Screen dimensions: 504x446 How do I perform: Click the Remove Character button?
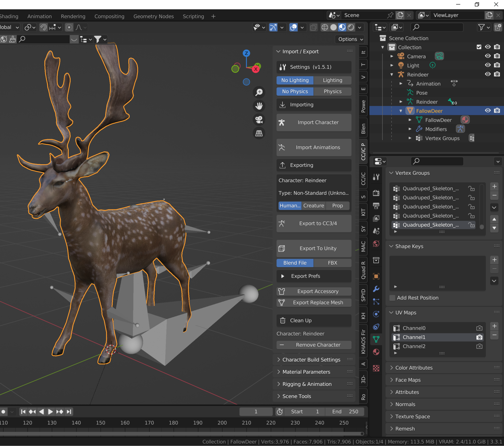point(314,345)
